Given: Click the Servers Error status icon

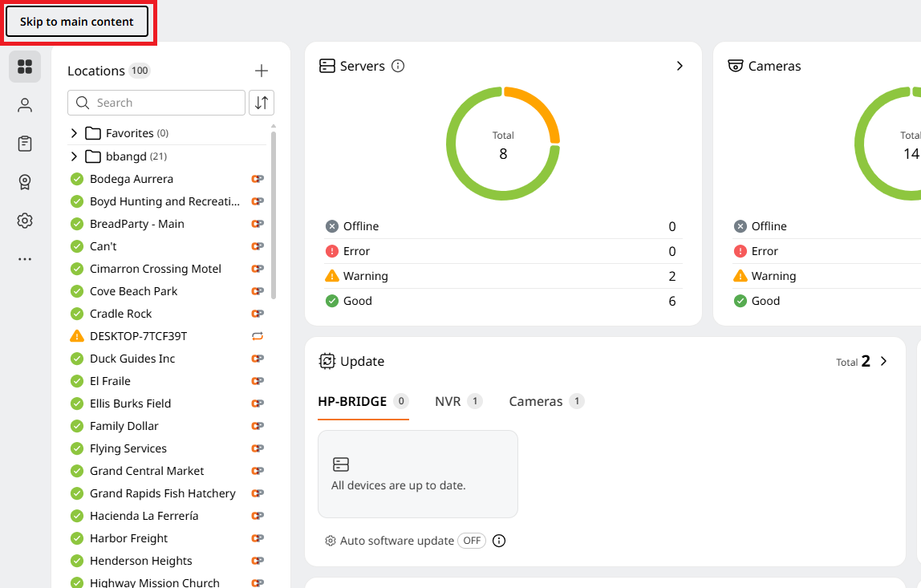Looking at the screenshot, I should pyautogui.click(x=332, y=251).
